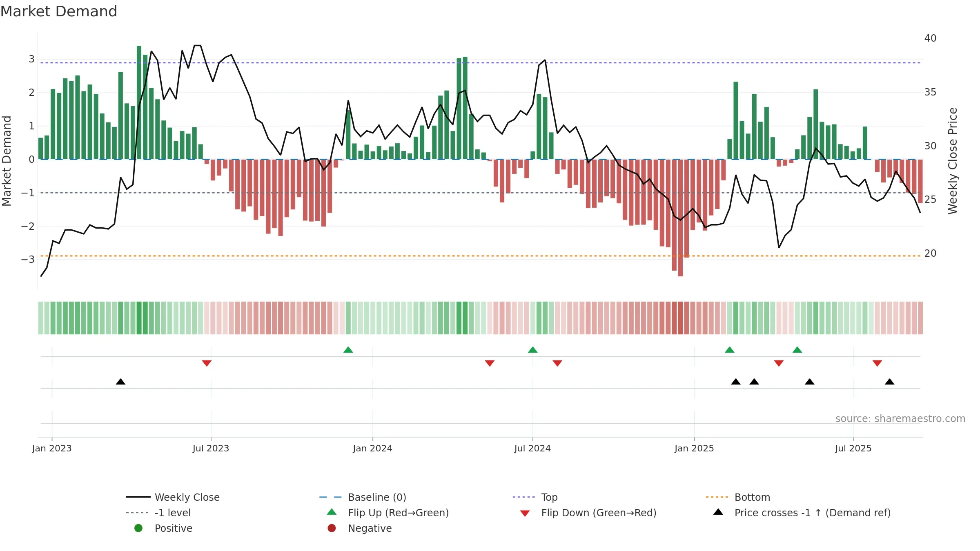Image resolution: width=980 pixels, height=551 pixels.
Task: Click the vertical Market Demand axis title
Action: [7, 161]
